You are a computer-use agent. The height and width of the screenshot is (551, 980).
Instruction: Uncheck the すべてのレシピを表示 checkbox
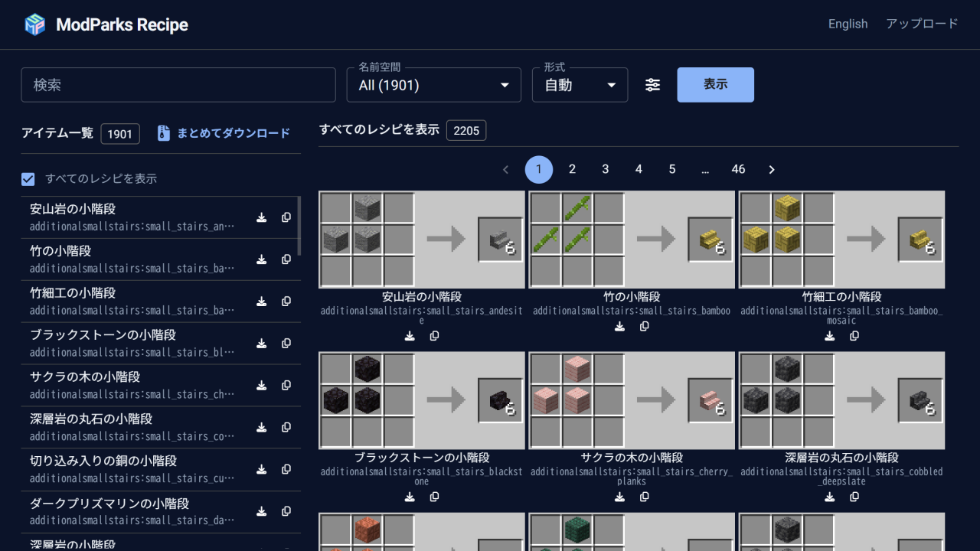pyautogui.click(x=28, y=179)
